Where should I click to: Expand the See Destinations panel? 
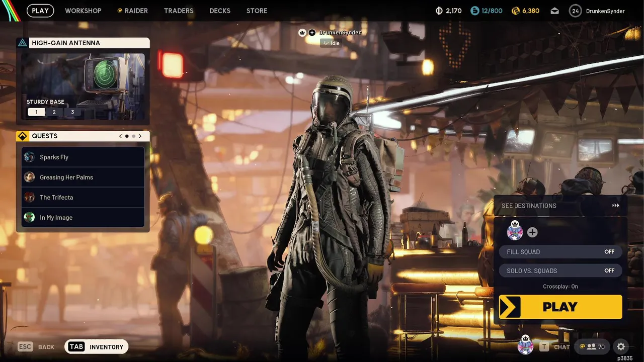point(560,206)
